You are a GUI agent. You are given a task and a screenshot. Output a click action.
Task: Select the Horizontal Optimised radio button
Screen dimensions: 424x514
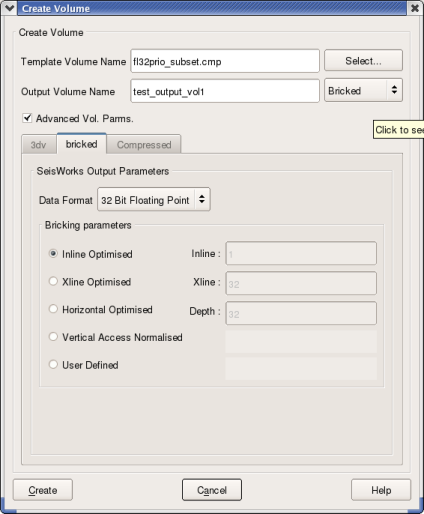pyautogui.click(x=53, y=309)
